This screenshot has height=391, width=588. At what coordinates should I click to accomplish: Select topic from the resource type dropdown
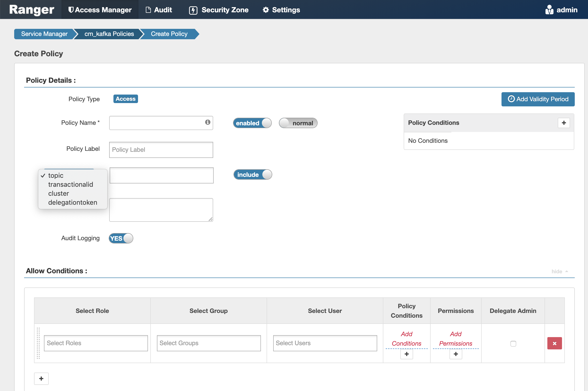point(56,175)
